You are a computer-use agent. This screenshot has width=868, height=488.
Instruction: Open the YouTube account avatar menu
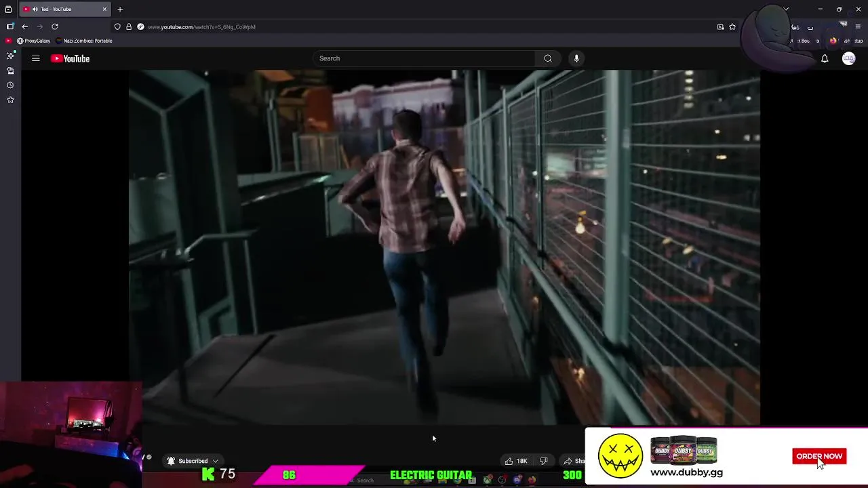click(x=848, y=58)
